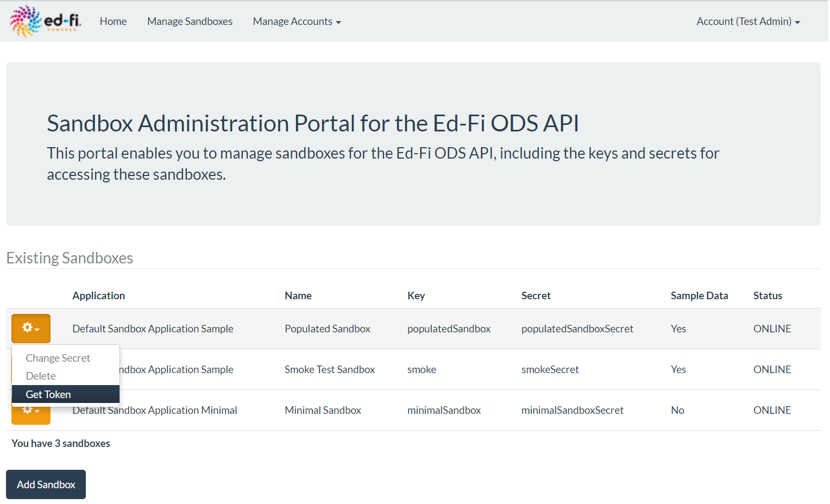Click the Minimal Sandbox name cell
830x504 pixels.
click(x=323, y=410)
